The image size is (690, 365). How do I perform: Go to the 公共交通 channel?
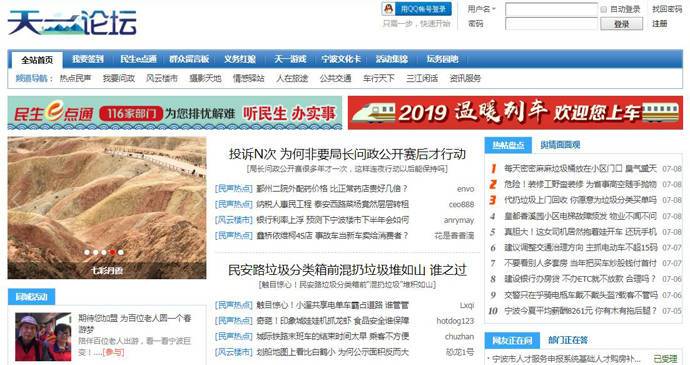335,78
